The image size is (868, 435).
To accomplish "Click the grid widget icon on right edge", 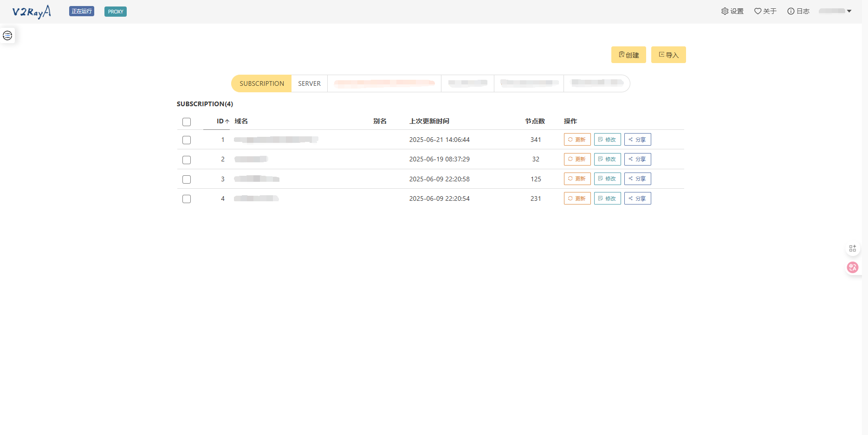I will [x=853, y=249].
